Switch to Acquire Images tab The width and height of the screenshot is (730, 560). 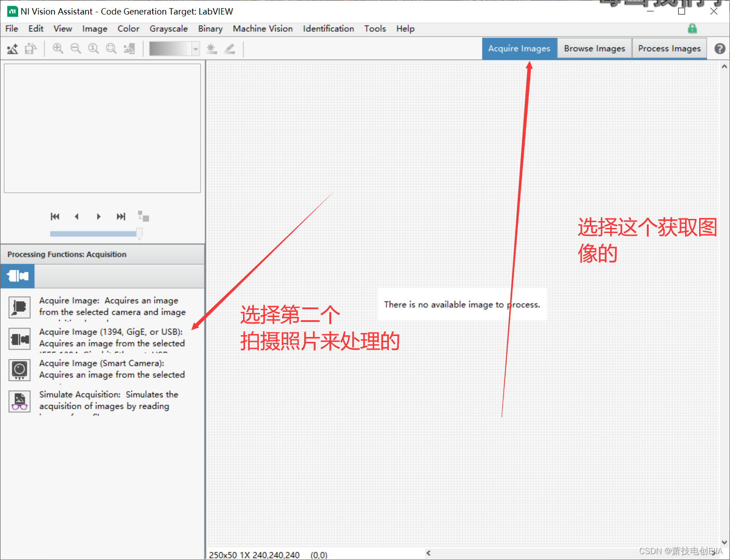[x=519, y=49]
